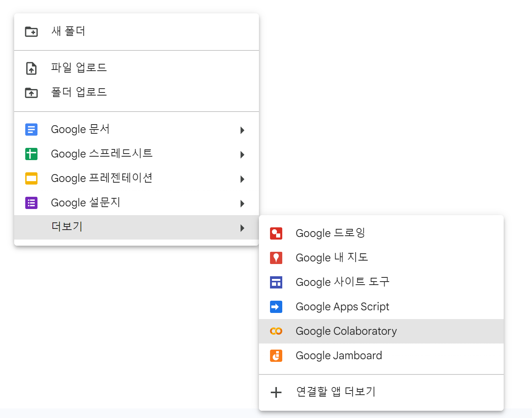Choose 파일 업로드 from the menu
This screenshot has height=418, width=532.
[137, 68]
